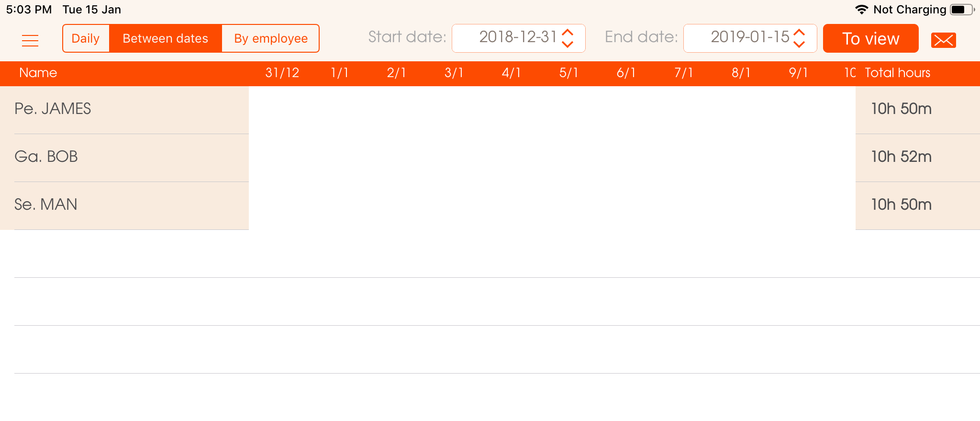Screen dimensions: 980x421
Task: Tap the email envelope icon
Action: click(x=943, y=40)
